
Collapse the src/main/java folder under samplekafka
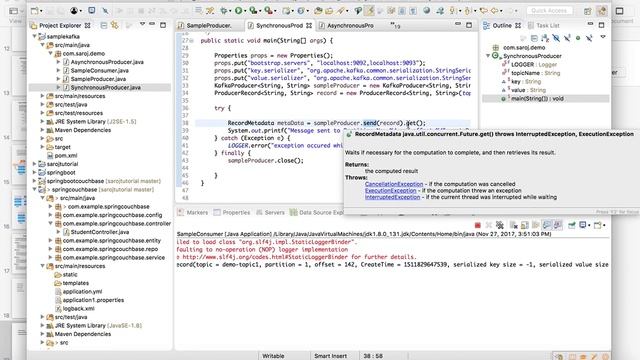pyautogui.click(x=42, y=45)
